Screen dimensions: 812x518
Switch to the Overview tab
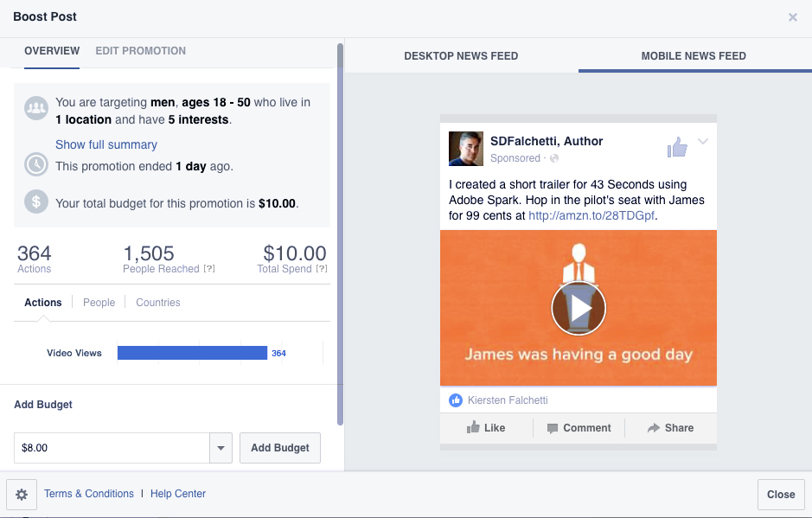[x=52, y=51]
